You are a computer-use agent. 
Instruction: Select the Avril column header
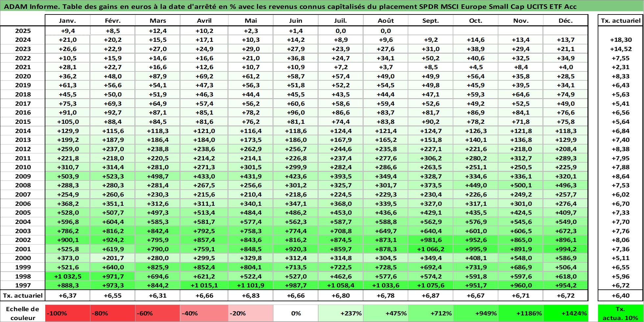click(x=204, y=20)
